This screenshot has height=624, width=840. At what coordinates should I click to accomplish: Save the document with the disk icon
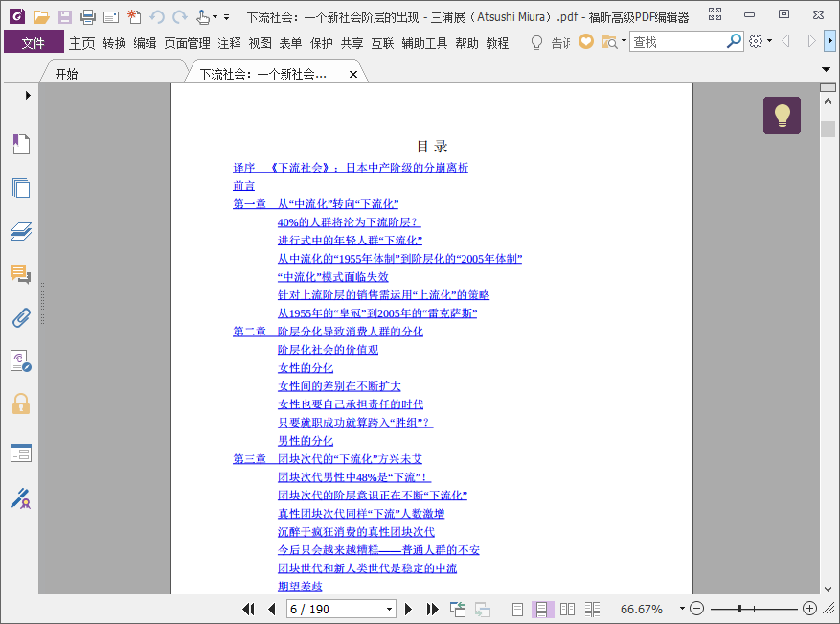(x=65, y=17)
